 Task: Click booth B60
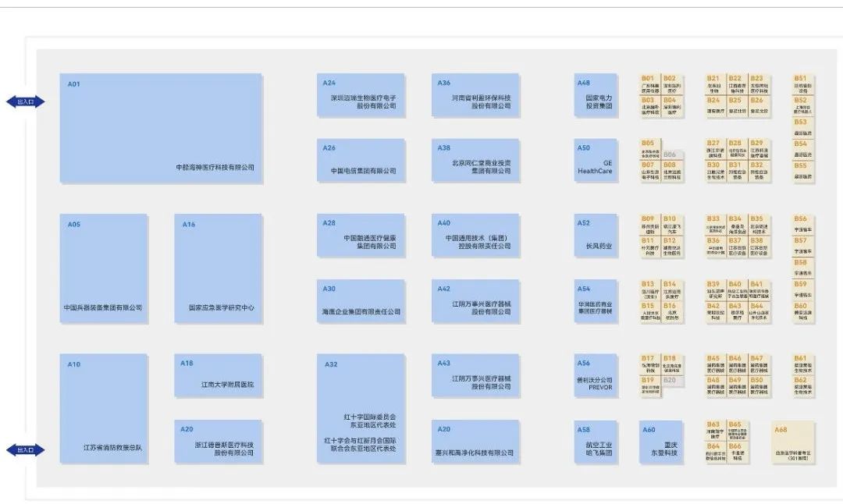tap(804, 312)
